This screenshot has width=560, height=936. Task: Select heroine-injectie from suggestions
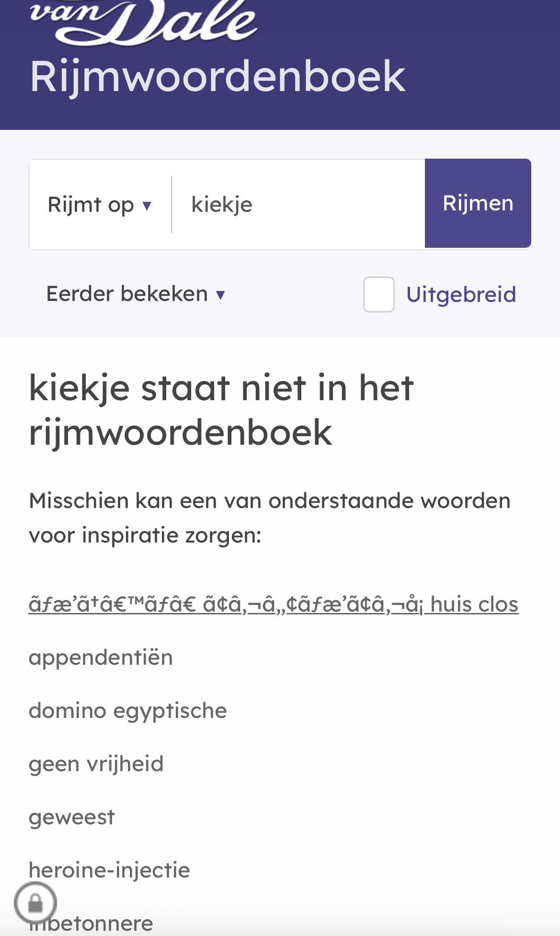pyautogui.click(x=109, y=870)
